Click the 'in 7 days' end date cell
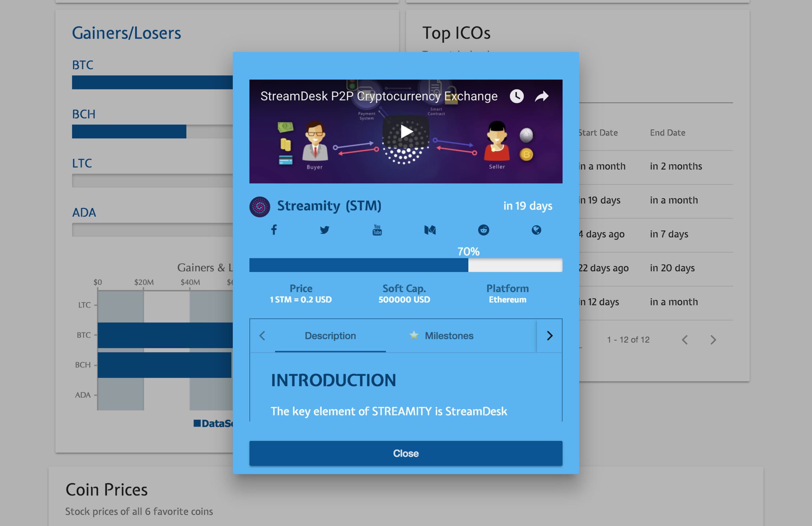 coord(669,234)
